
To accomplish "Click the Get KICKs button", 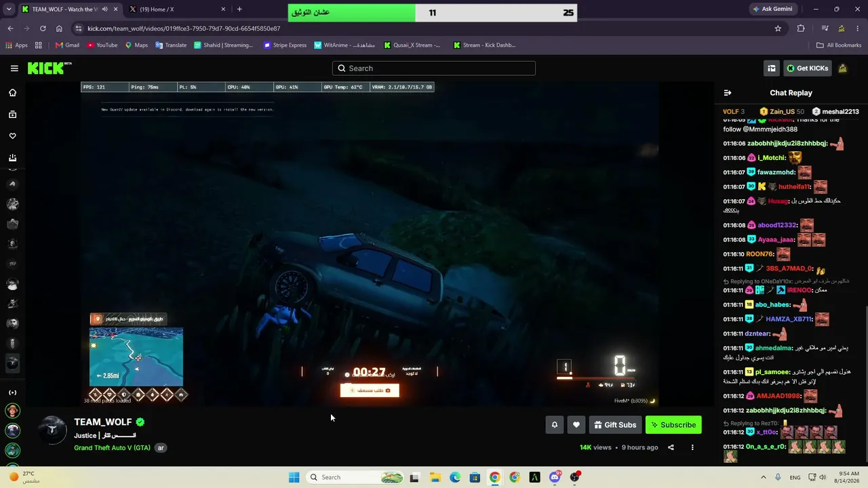I will (x=807, y=68).
